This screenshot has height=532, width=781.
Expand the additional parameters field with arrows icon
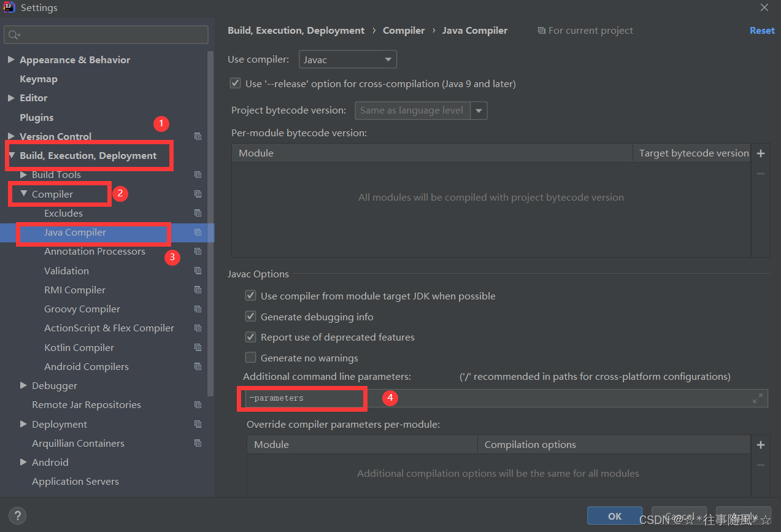(758, 398)
